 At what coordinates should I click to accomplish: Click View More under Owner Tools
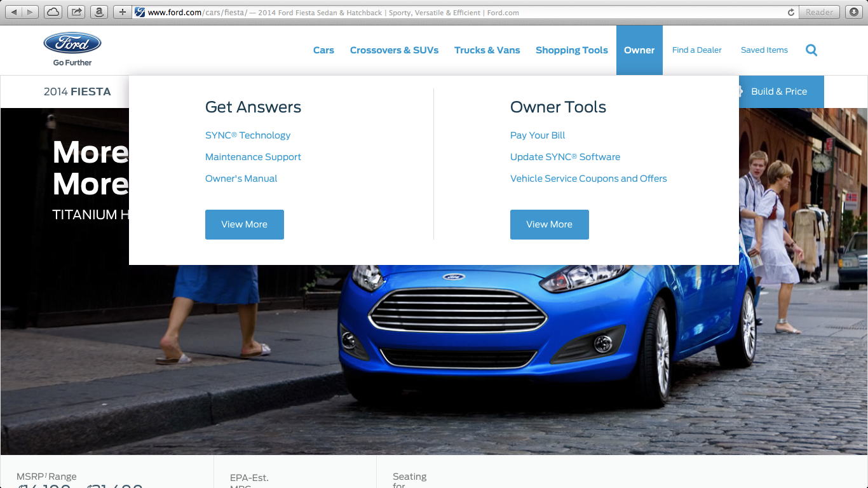[550, 224]
